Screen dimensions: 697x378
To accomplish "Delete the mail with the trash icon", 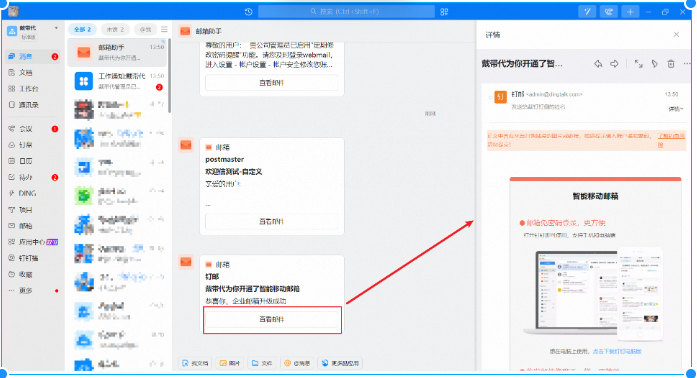I will pyautogui.click(x=671, y=64).
